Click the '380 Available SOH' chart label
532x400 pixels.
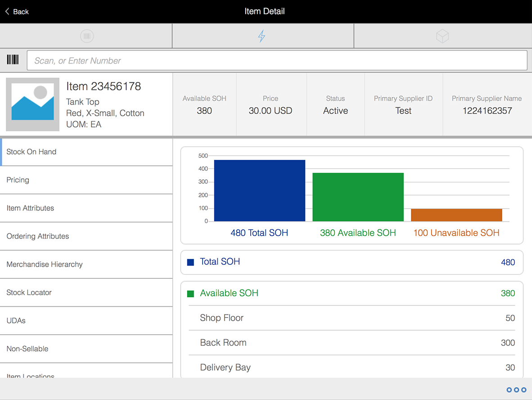tap(358, 233)
